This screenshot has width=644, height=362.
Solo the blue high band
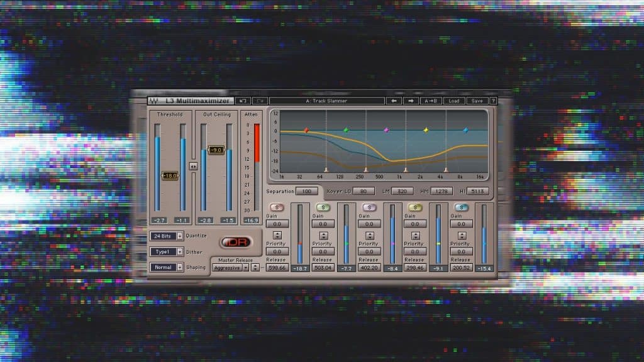coord(461,207)
